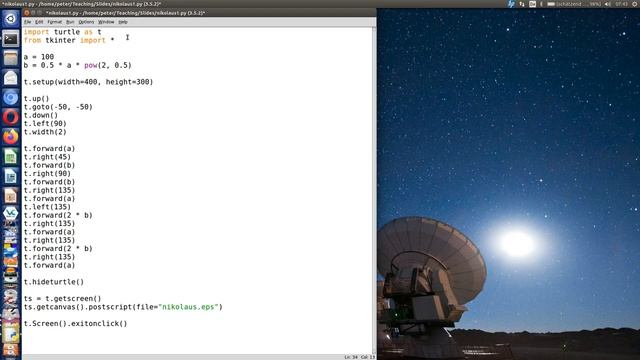This screenshot has height=360, width=640.
Task: Click the 'from tkinter import *' line
Action: click(69, 40)
